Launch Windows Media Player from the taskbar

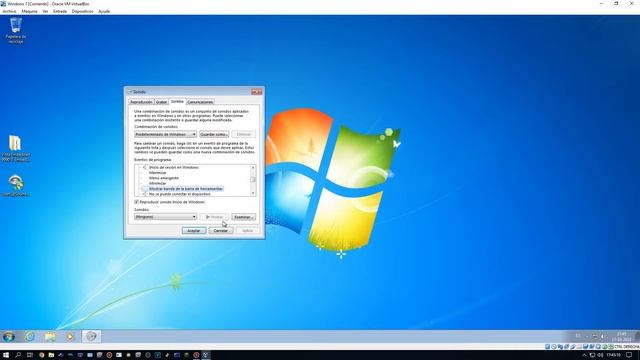[70, 336]
